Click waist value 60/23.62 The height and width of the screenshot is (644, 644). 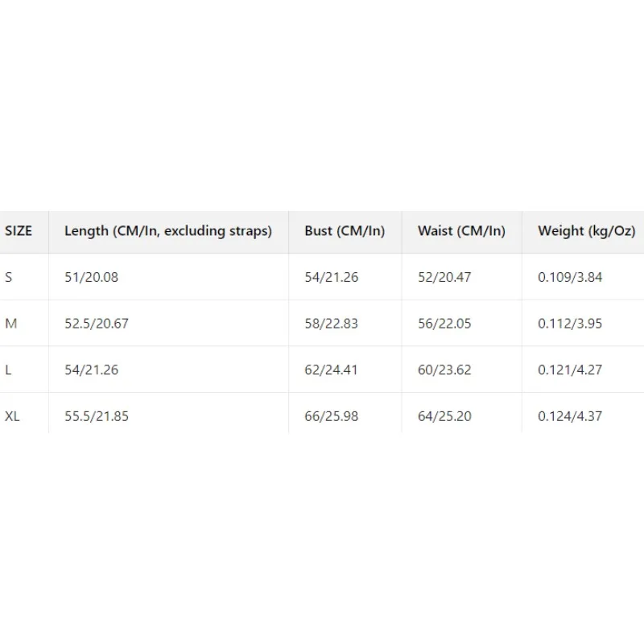tap(444, 370)
